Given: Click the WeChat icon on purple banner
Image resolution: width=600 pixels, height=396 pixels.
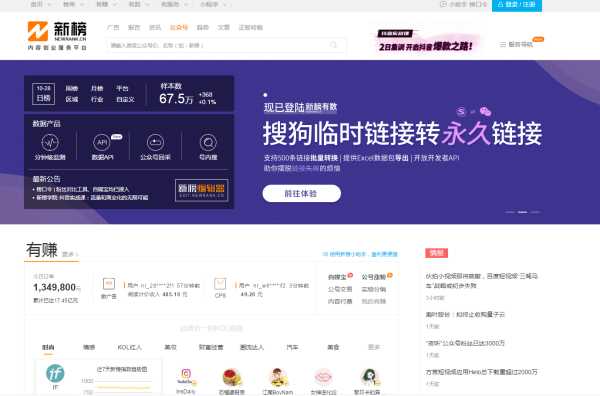Looking at the screenshot, I should coord(485,111).
